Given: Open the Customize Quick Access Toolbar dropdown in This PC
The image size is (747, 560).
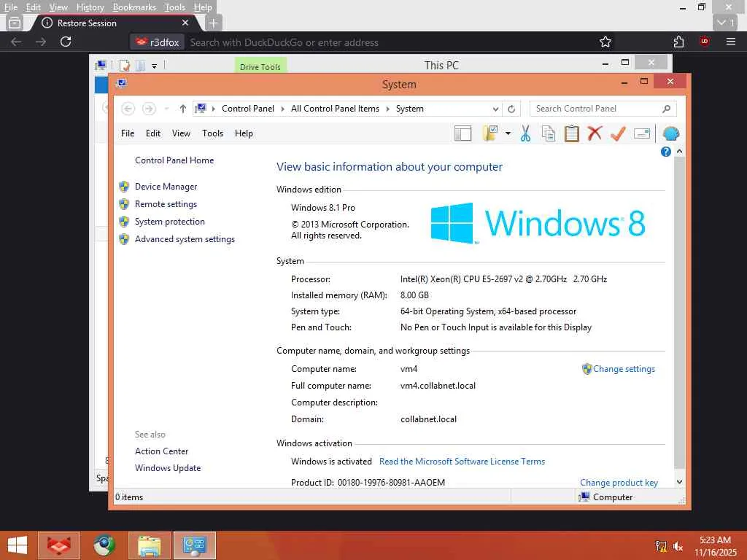Looking at the screenshot, I should tap(155, 66).
